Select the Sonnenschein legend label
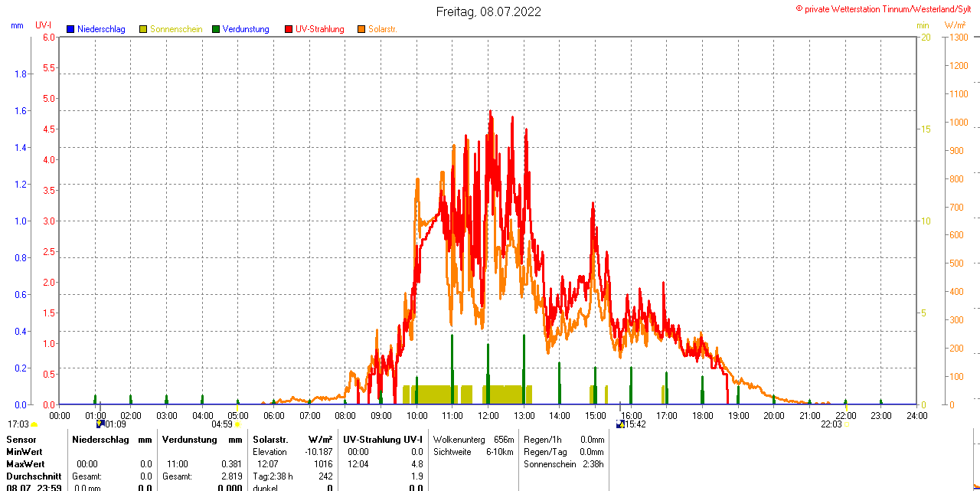This screenshot has width=980, height=491. pos(176,29)
